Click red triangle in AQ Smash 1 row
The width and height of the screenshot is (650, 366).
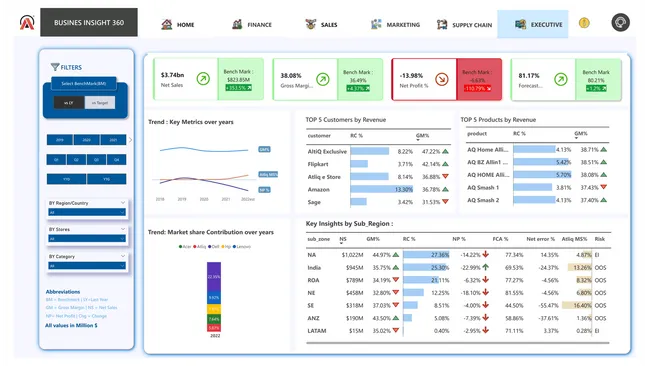604,187
